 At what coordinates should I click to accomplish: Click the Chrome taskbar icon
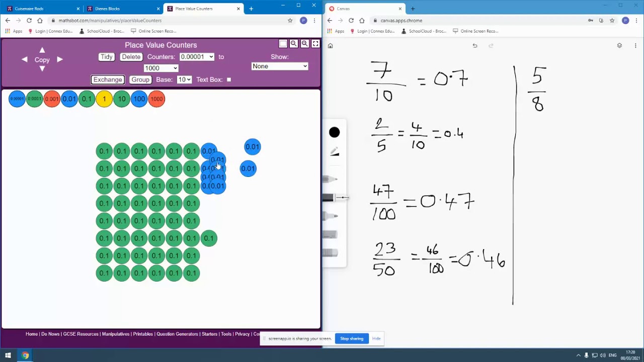(x=25, y=355)
